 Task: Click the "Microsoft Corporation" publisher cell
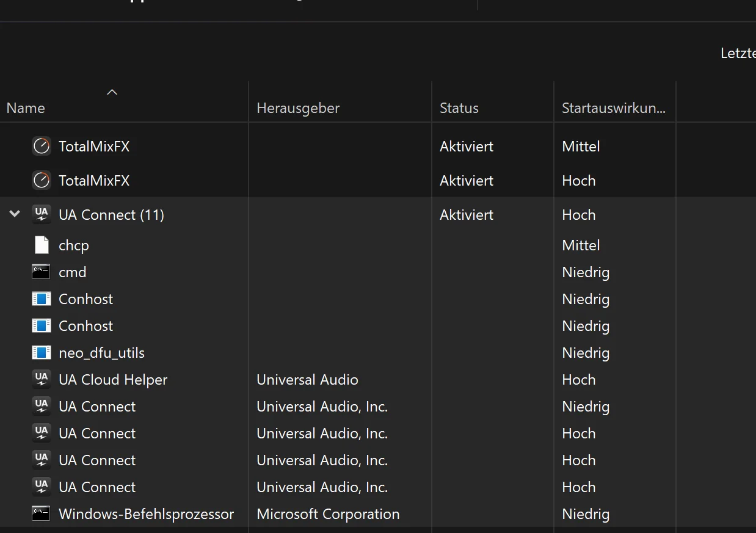pos(328,514)
